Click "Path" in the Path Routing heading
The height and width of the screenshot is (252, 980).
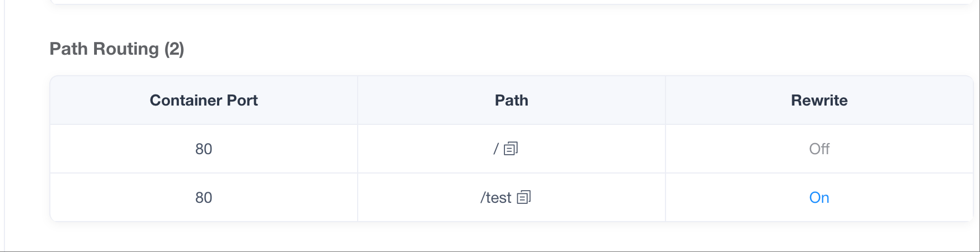[69, 49]
